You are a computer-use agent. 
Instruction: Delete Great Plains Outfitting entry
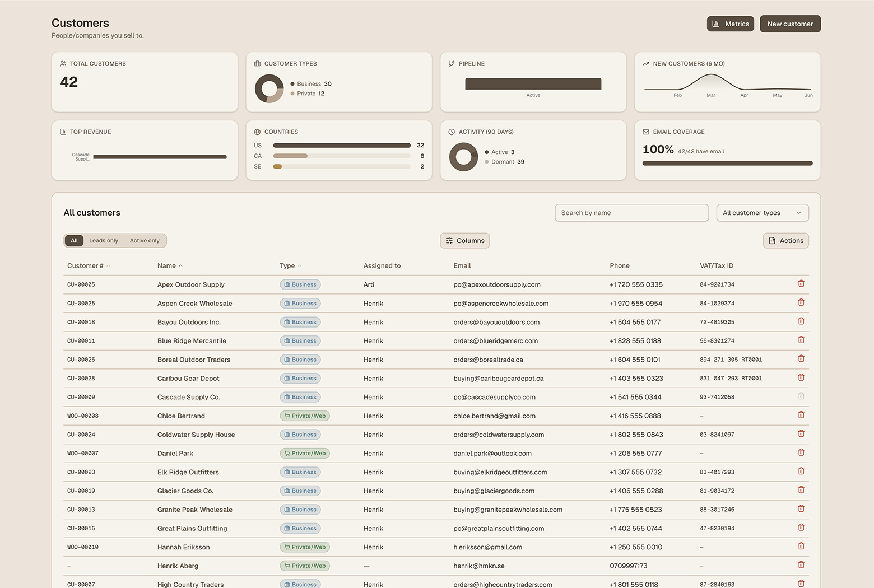point(801,528)
